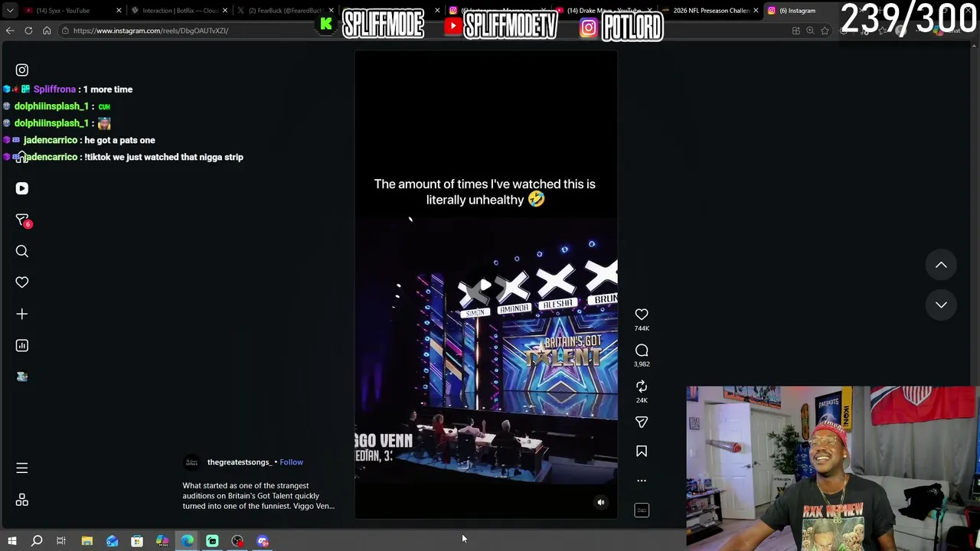Image resolution: width=980 pixels, height=551 pixels.
Task: Open the browser tab list dropdown
Action: coord(10,11)
